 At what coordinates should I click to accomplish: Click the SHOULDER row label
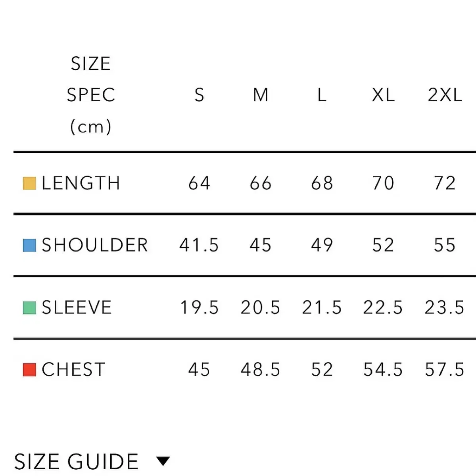click(95, 245)
